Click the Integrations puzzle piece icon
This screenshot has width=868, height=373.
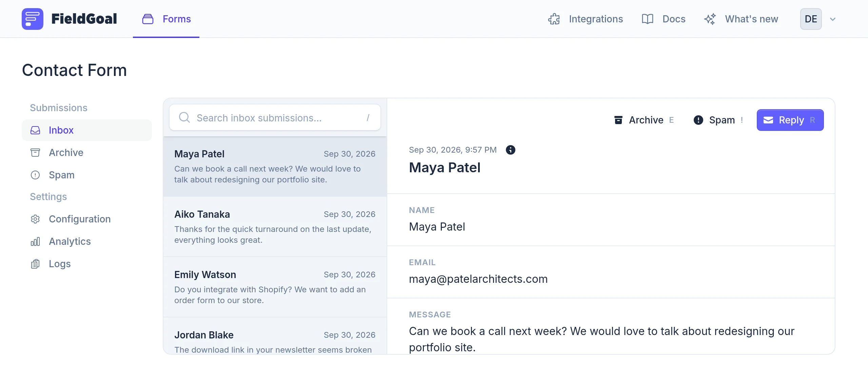point(554,19)
